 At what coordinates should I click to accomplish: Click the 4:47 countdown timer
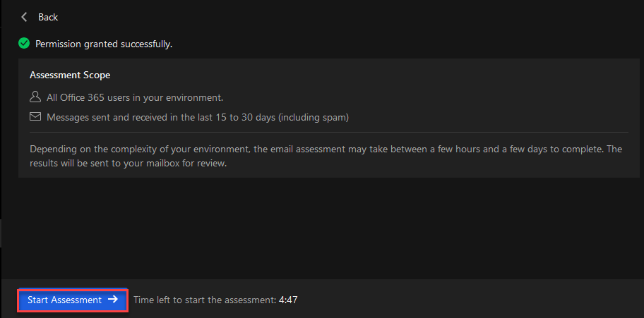[288, 300]
